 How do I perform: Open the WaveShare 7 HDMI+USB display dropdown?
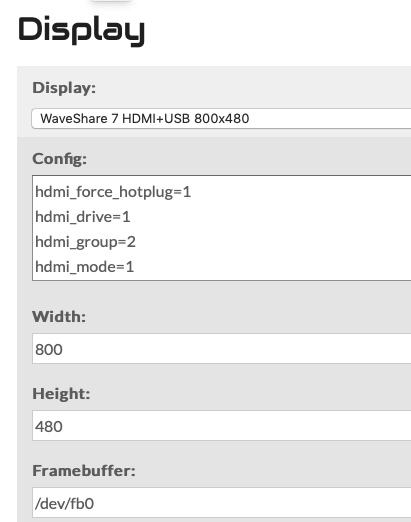(221, 118)
